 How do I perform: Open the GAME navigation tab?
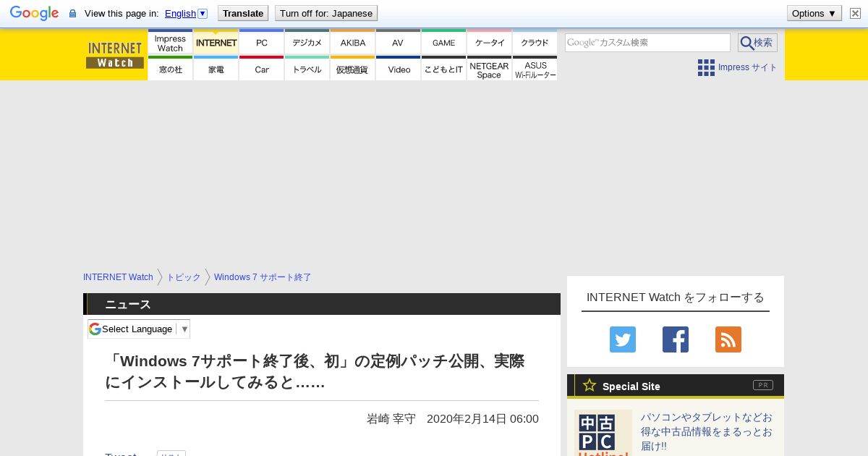pyautogui.click(x=444, y=43)
